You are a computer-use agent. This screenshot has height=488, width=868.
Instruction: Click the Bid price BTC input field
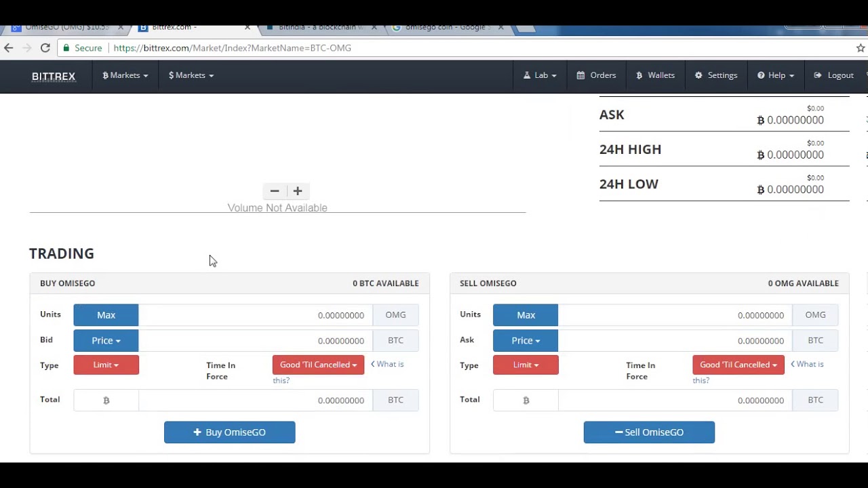[256, 341]
